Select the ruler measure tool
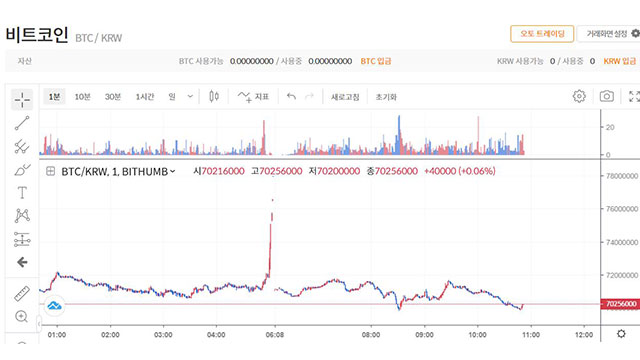Image resolution: width=640 pixels, height=360 pixels. (22, 293)
